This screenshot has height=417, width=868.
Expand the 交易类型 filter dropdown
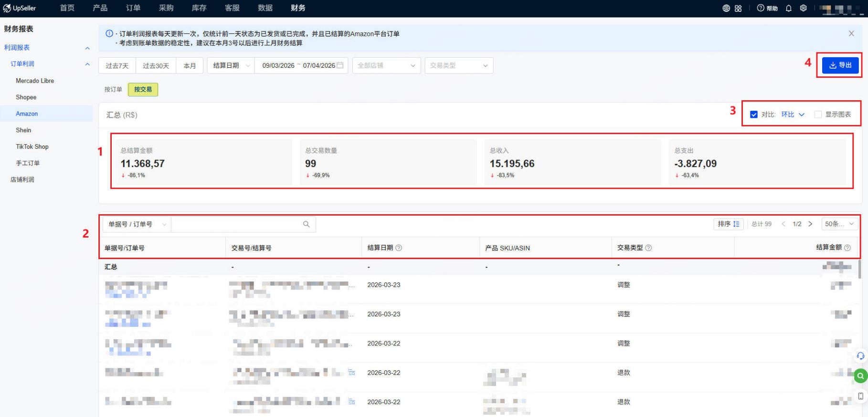(458, 65)
